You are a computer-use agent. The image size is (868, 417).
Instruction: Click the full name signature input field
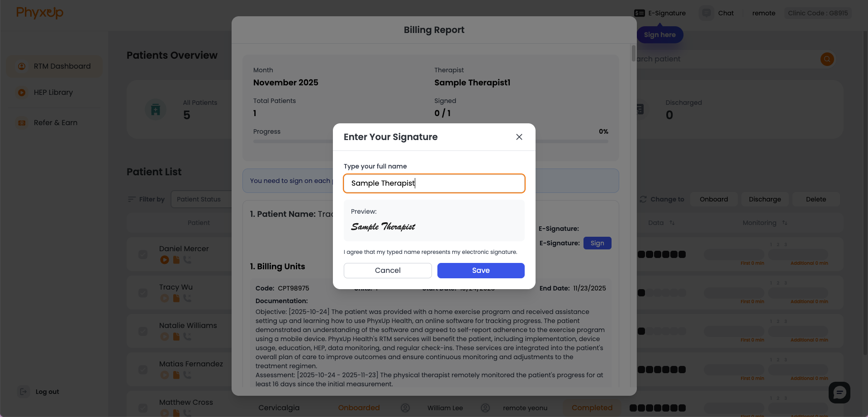pyautogui.click(x=434, y=183)
